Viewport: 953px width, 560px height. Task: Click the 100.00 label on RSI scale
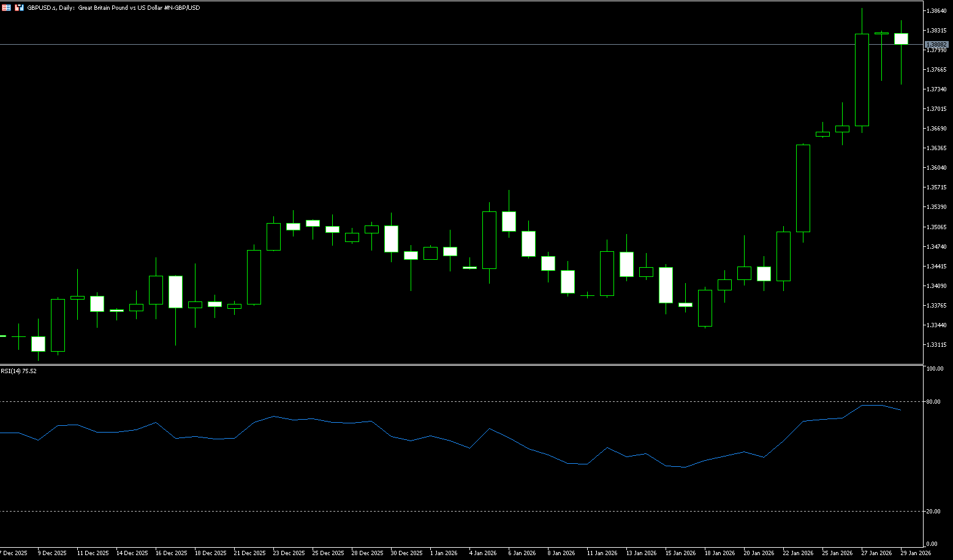pos(935,369)
